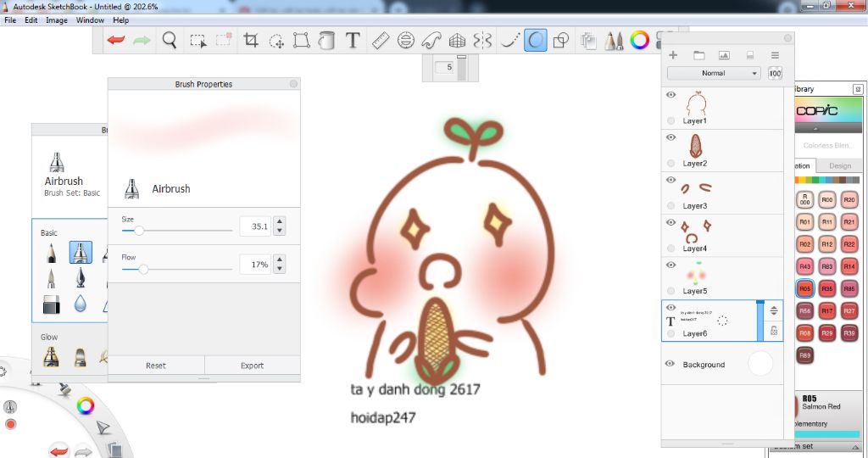Viewport: 868px width, 458px height.
Task: Toggle the Perspective guides tool
Action: point(457,41)
